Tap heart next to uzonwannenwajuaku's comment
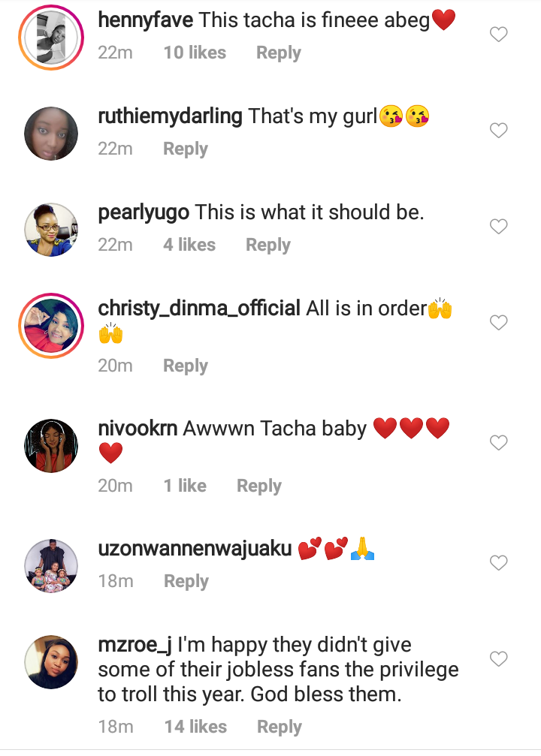541x756 pixels. [498, 563]
